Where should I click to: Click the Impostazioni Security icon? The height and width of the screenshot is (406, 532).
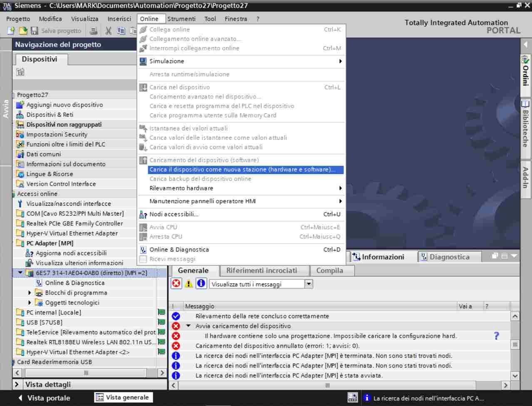click(20, 134)
